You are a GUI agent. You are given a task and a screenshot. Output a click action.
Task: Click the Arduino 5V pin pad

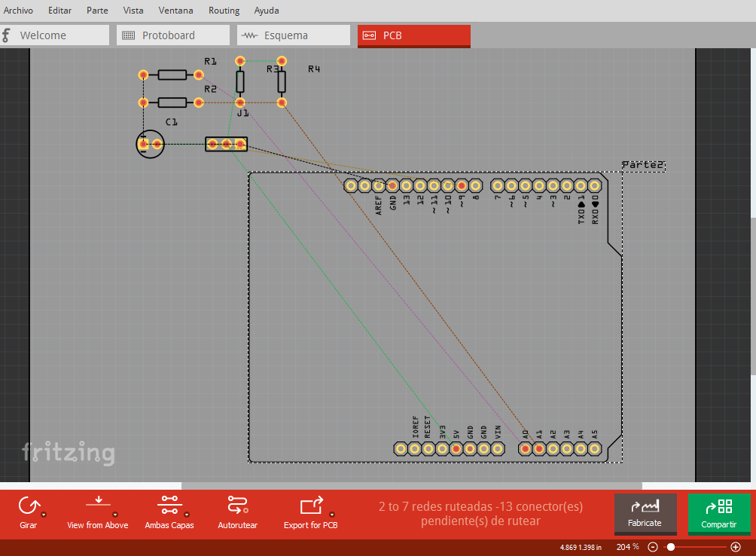tap(456, 449)
